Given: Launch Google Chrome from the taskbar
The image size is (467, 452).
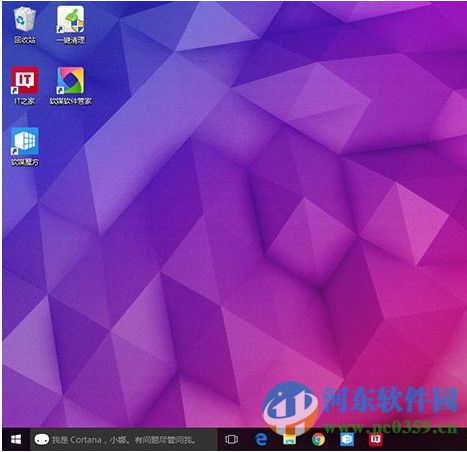Looking at the screenshot, I should coord(318,440).
